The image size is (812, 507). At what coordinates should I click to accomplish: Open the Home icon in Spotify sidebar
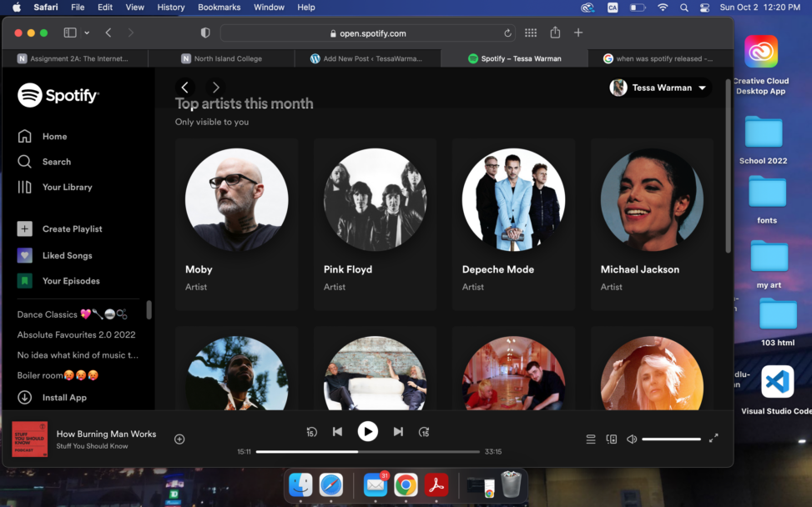click(x=24, y=136)
